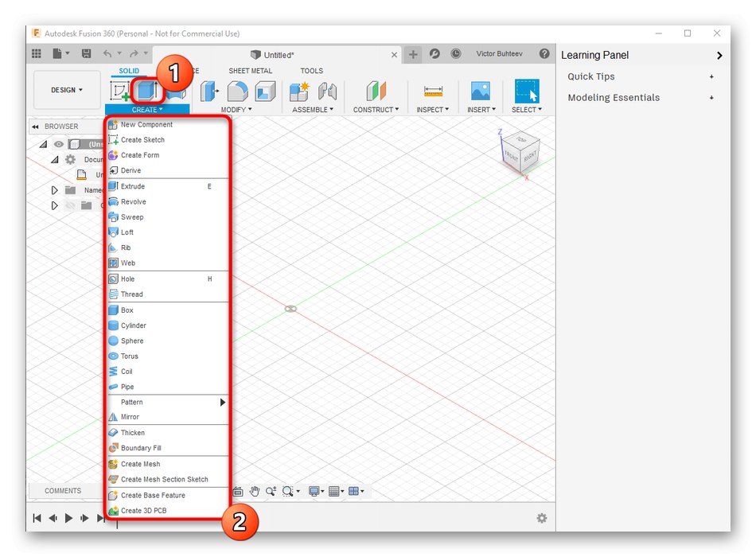Choose Thread from Create menu
756x557 pixels.
coord(167,294)
